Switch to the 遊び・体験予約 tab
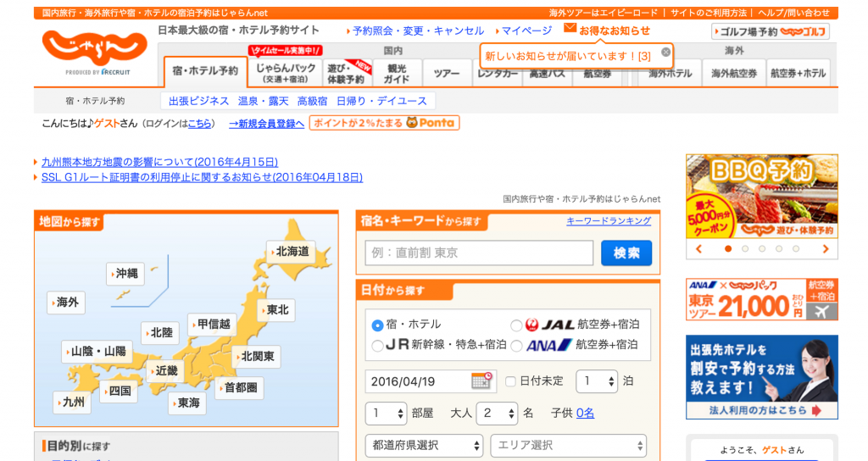Screen dimensions: 868x461 pos(347,73)
